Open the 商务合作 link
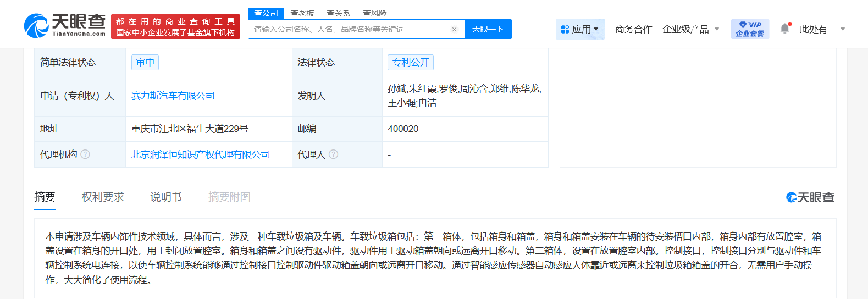Screen dimensions: 868x299 (x=633, y=29)
